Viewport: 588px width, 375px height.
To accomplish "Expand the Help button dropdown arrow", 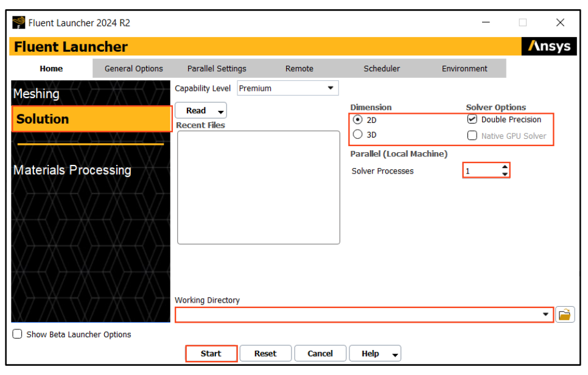I will pyautogui.click(x=395, y=354).
